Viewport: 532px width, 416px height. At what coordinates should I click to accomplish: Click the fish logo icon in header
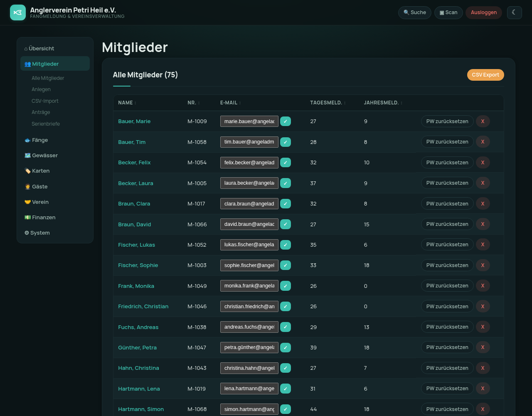(x=18, y=12)
